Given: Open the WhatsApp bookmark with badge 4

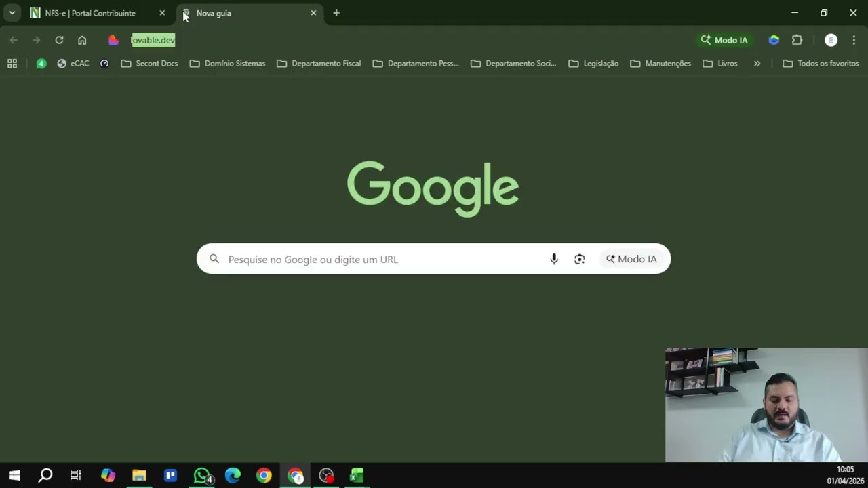Looking at the screenshot, I should (x=41, y=63).
